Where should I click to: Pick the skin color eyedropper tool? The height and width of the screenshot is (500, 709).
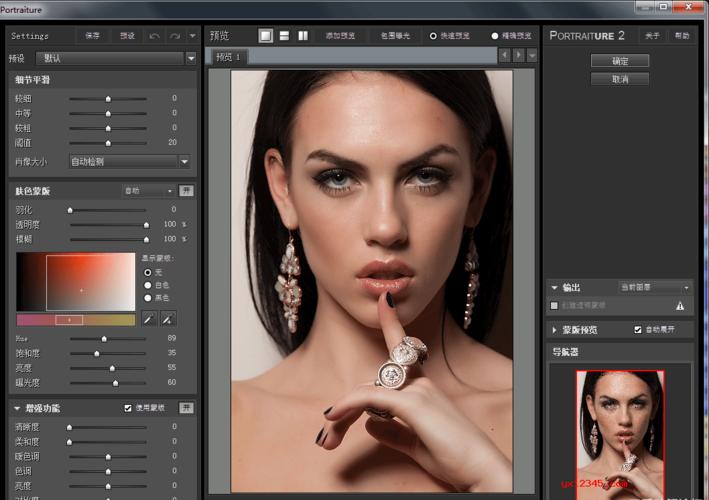pyautogui.click(x=149, y=319)
